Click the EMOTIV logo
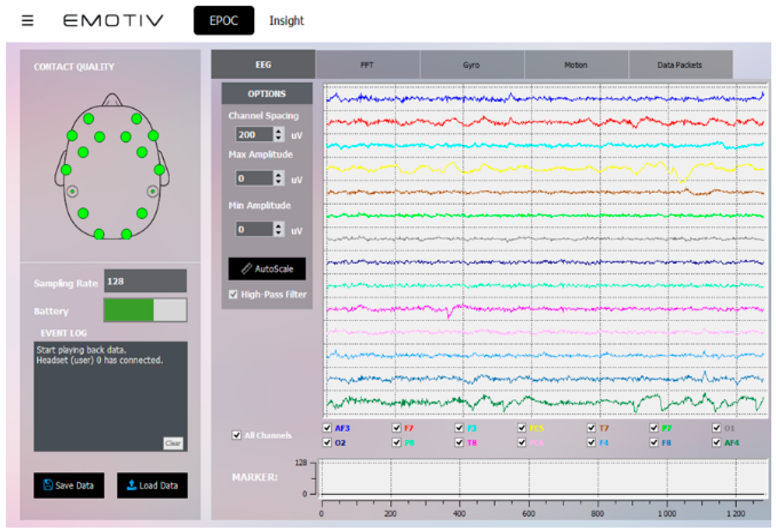The width and height of the screenshot is (776, 532). (x=113, y=21)
